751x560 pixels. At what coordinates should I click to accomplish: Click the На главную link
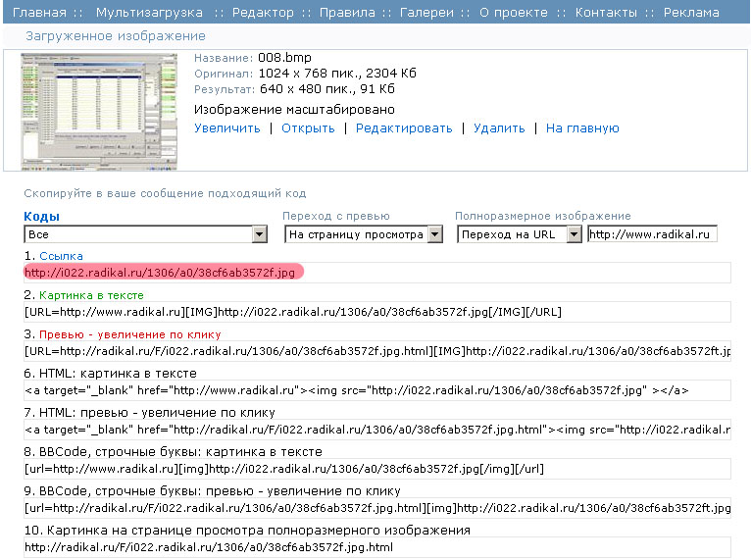tap(582, 128)
